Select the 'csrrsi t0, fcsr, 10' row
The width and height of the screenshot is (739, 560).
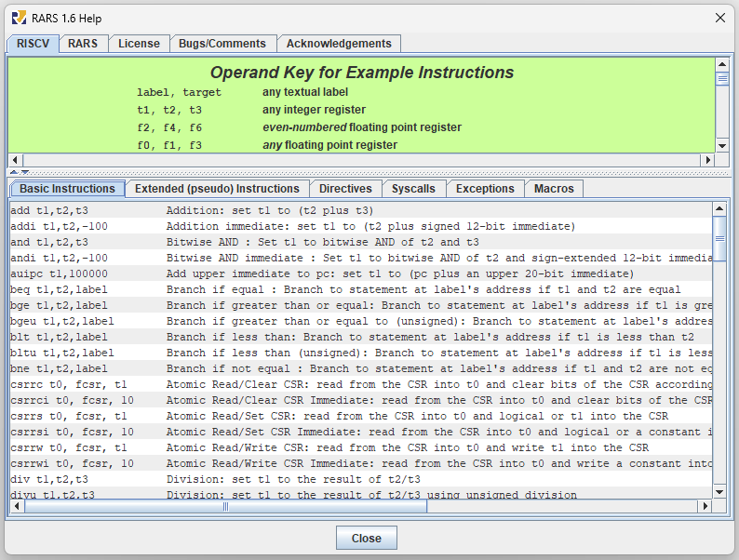(x=361, y=432)
